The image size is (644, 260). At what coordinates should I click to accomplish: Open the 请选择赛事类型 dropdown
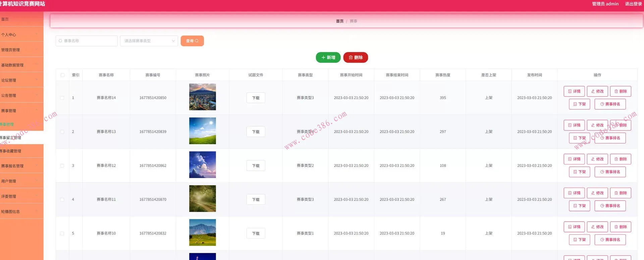coord(149,41)
